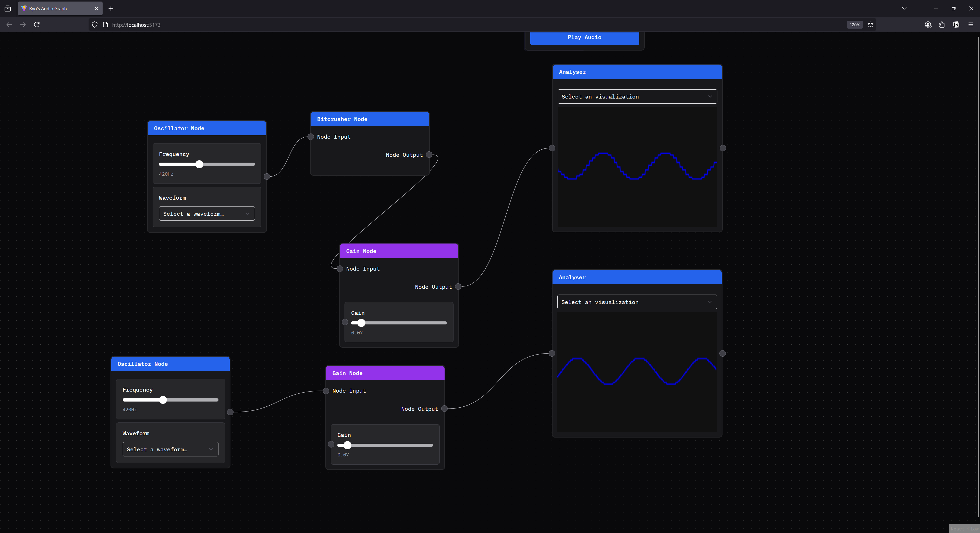Click the Gain slider handle on the top Gain Node
Image resolution: width=980 pixels, height=533 pixels.
[361, 323]
